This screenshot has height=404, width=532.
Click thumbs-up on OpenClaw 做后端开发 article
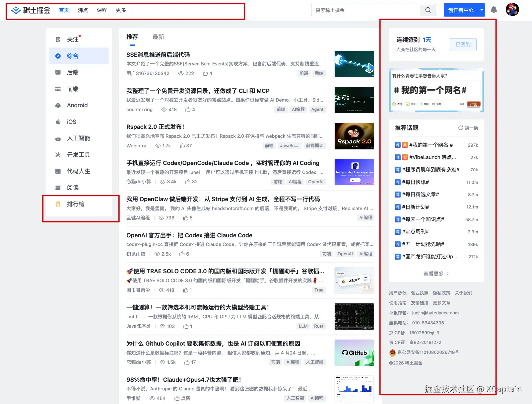point(186,218)
